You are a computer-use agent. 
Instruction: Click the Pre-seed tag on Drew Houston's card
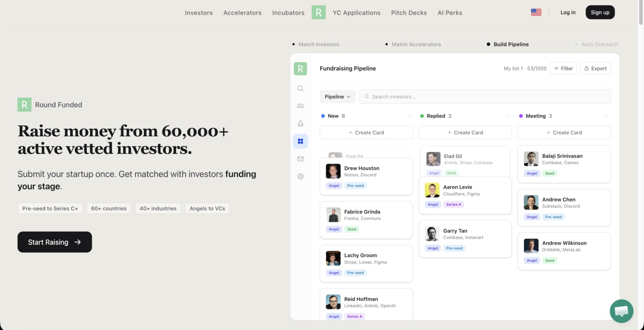[x=356, y=185]
